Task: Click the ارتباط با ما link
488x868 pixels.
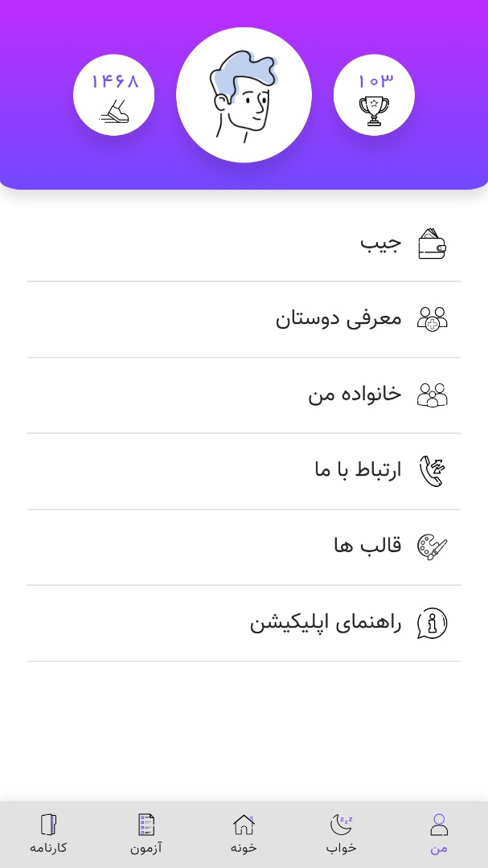Action: coord(244,471)
